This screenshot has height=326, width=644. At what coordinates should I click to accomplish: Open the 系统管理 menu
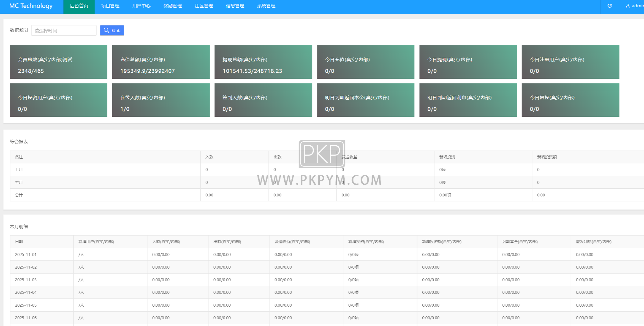click(266, 6)
